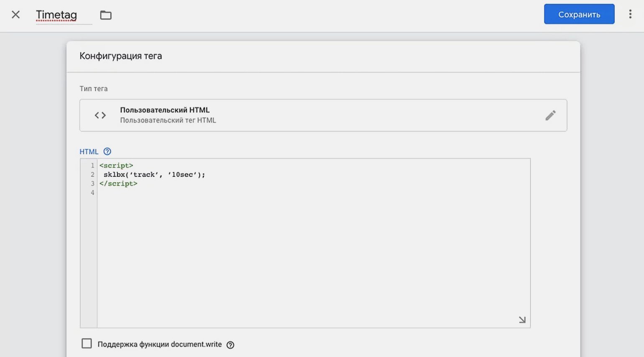Open help icon beside document.write option
644x357 pixels.
click(230, 345)
